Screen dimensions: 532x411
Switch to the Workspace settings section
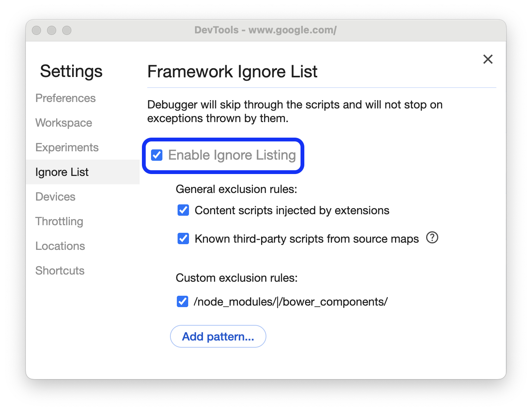63,123
